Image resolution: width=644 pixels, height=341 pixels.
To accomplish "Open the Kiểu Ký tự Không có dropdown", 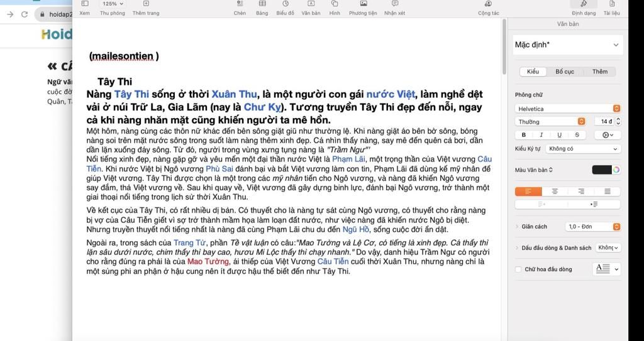I will [583, 149].
